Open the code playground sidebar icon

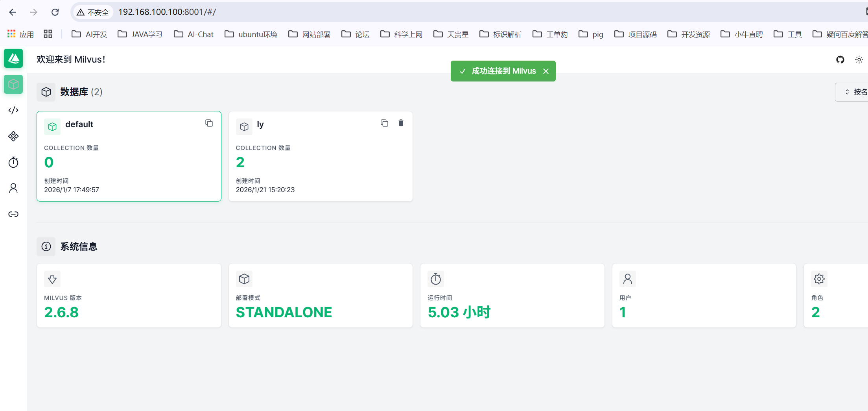tap(13, 110)
